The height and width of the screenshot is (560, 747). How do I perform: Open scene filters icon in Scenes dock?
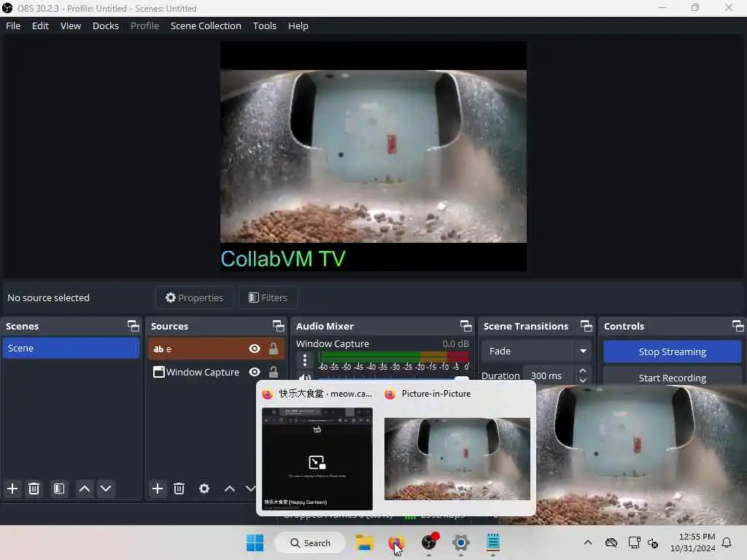click(58, 489)
